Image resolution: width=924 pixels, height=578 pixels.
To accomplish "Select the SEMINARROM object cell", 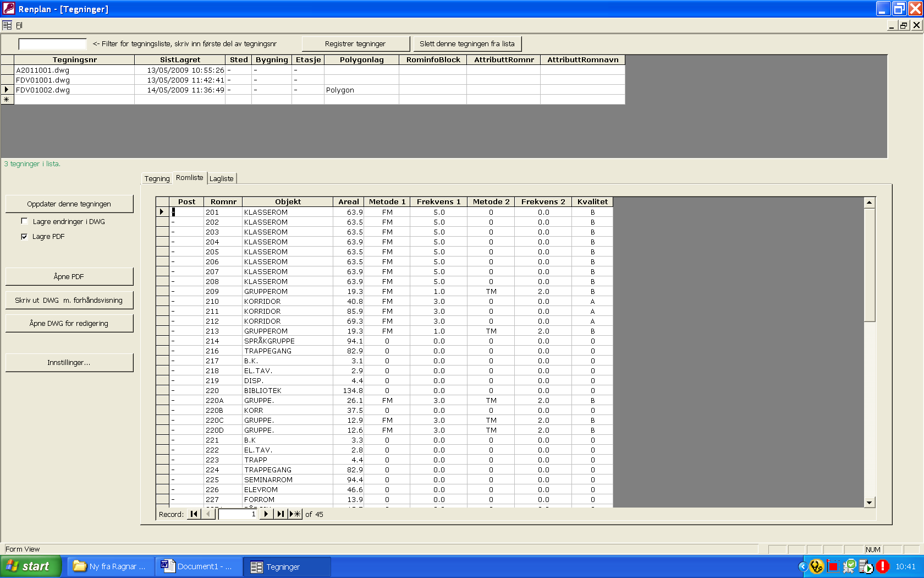I will 288,479.
